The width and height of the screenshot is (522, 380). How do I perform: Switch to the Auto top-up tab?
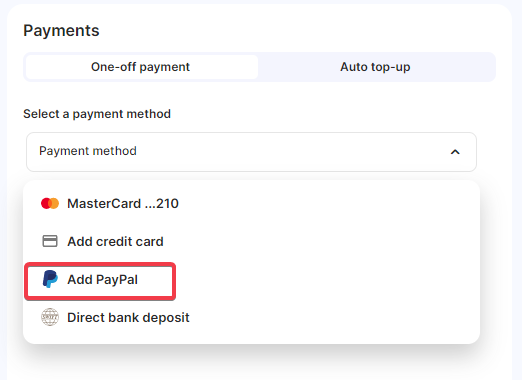375,67
